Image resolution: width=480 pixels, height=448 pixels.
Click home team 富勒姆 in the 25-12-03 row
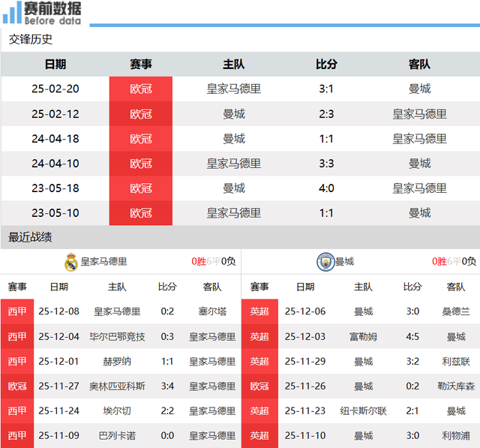363,336
